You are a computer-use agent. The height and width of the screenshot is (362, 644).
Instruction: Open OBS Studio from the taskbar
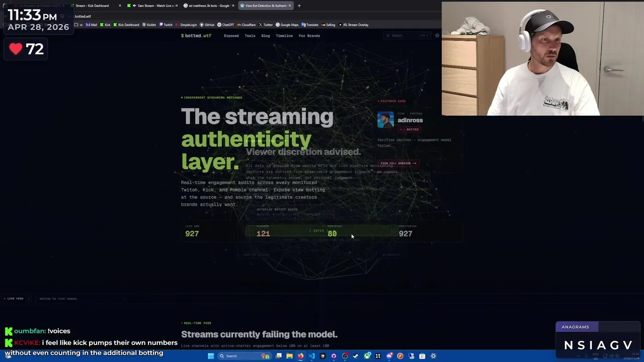345,356
